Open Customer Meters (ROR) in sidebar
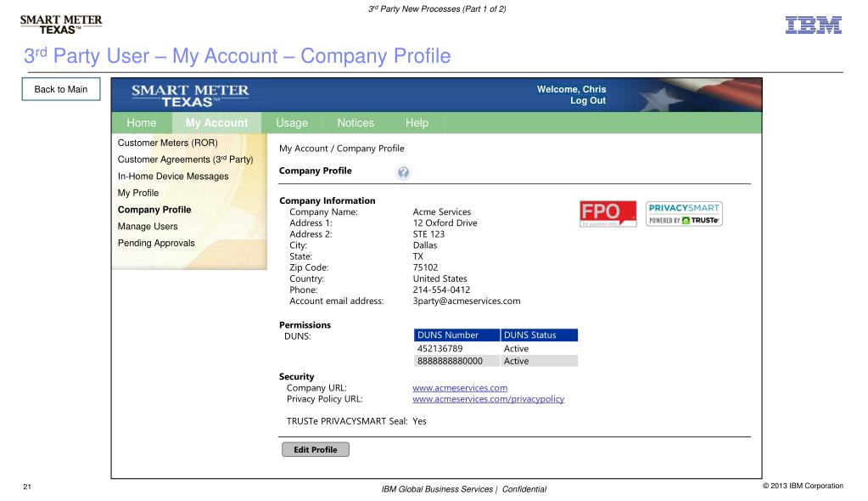 tap(168, 143)
